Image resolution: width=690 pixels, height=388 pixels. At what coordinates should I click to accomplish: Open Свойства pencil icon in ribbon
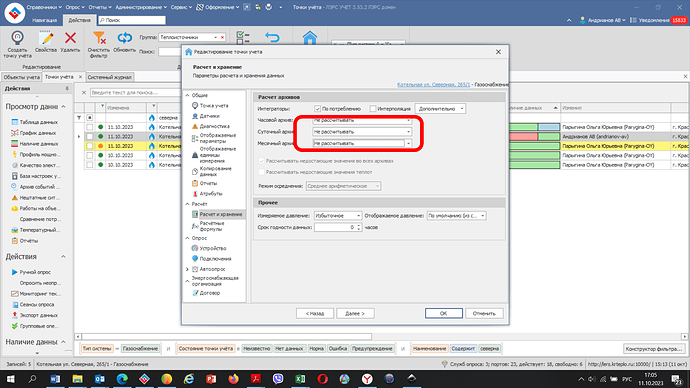46,38
